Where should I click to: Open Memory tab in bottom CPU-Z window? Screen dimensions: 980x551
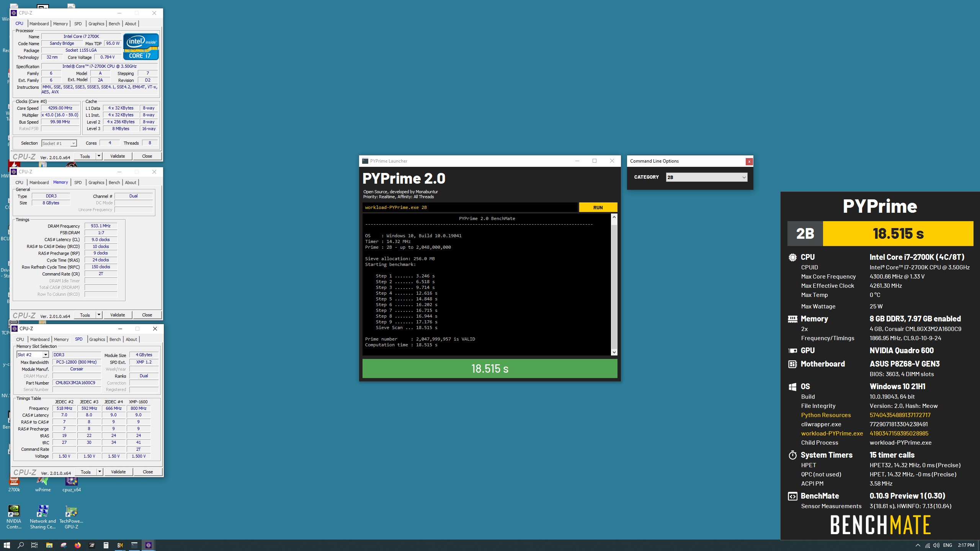[x=61, y=339]
